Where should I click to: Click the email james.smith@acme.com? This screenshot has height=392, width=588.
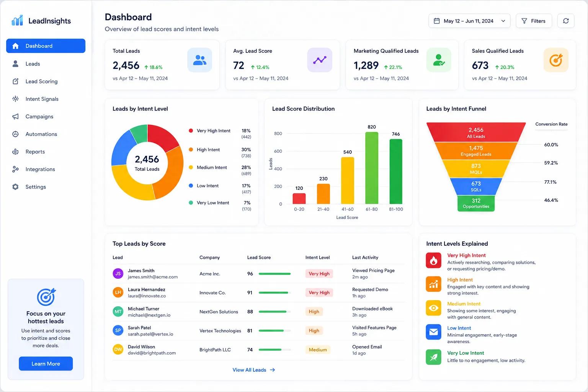coord(153,277)
